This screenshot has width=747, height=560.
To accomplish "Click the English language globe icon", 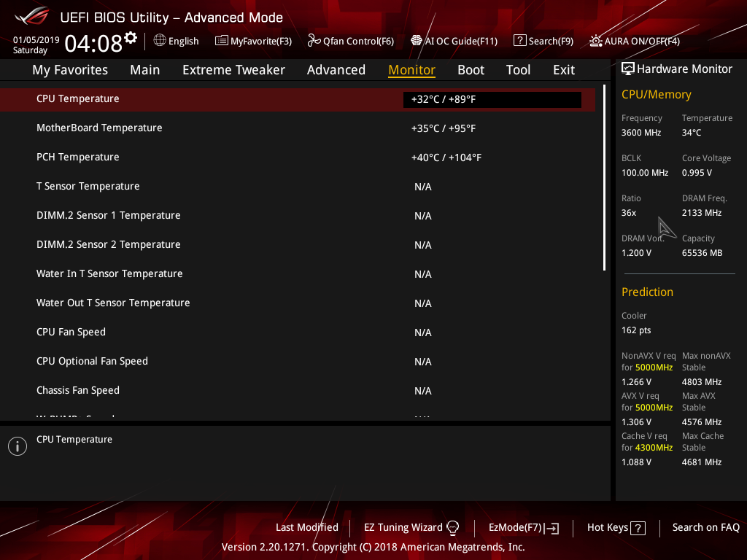I will pyautogui.click(x=159, y=41).
